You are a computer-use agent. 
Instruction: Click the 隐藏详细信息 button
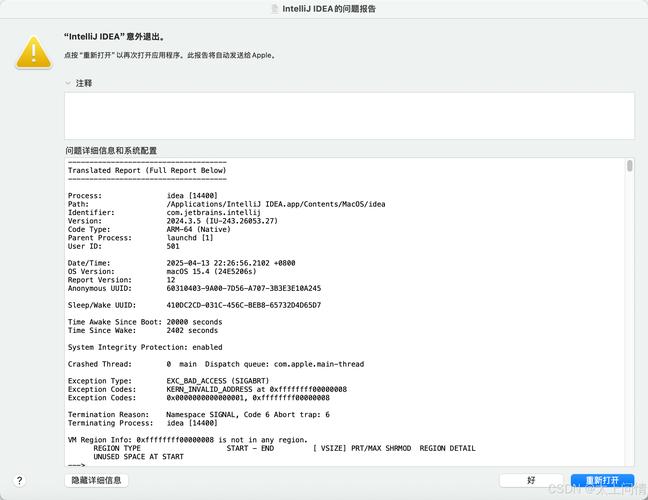pos(97,481)
